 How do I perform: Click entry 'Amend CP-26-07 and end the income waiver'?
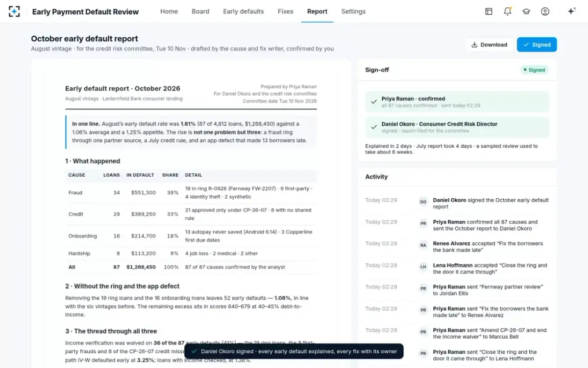pyautogui.click(x=490, y=334)
